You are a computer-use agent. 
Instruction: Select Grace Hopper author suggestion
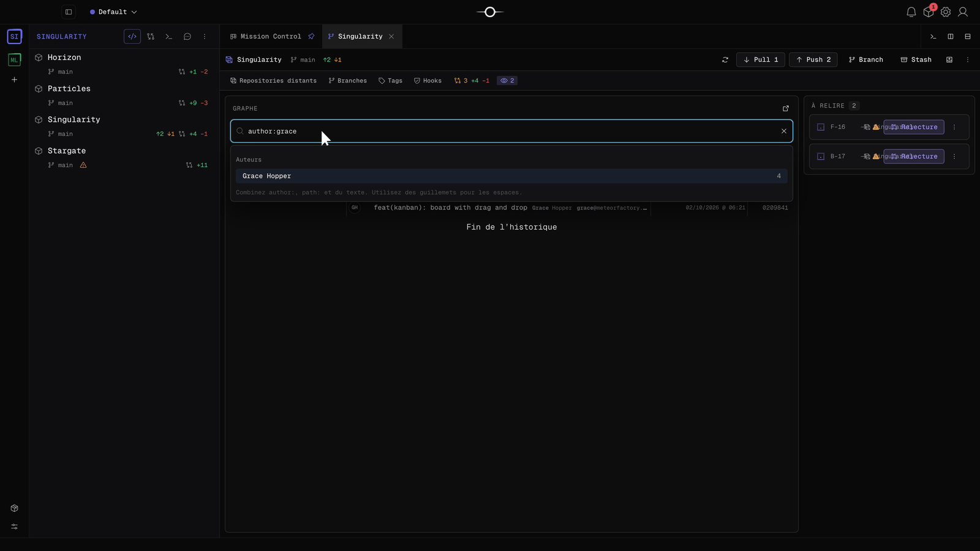pos(511,176)
